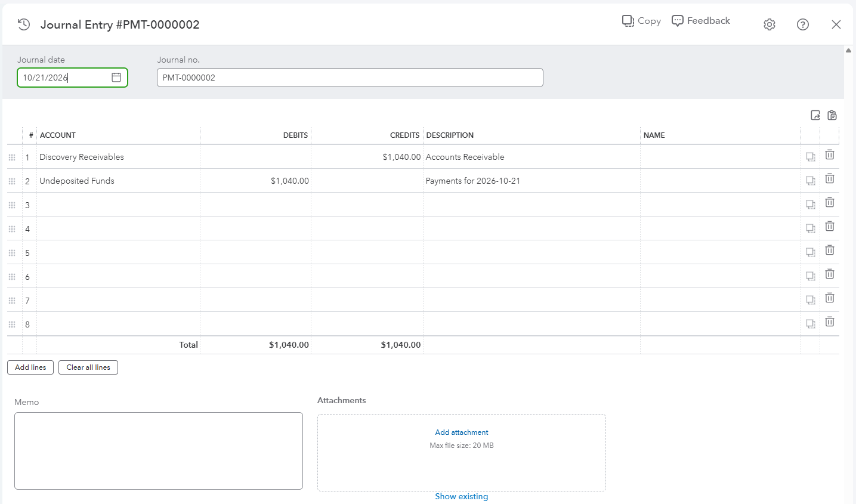Click the Add lines button
This screenshot has height=504, width=856.
click(30, 367)
